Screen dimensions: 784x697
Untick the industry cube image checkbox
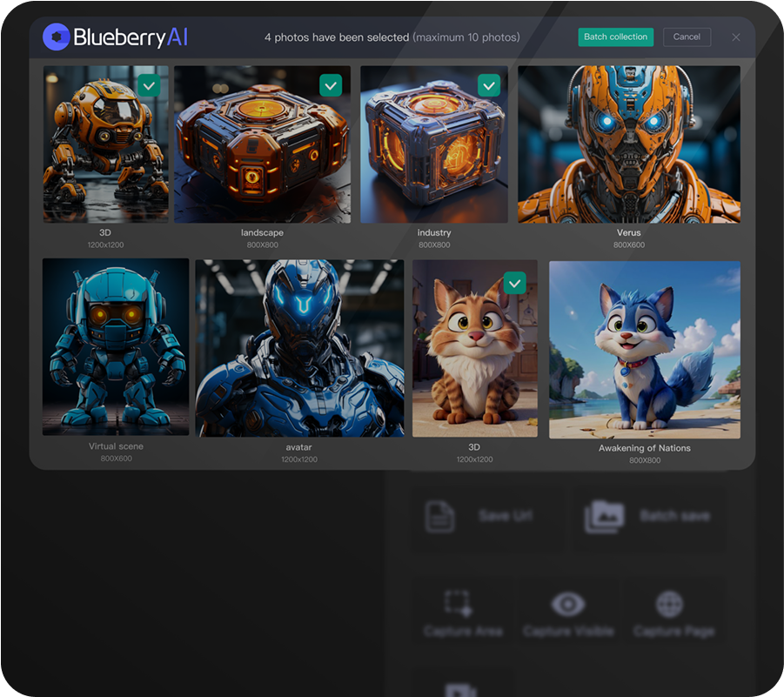(489, 85)
